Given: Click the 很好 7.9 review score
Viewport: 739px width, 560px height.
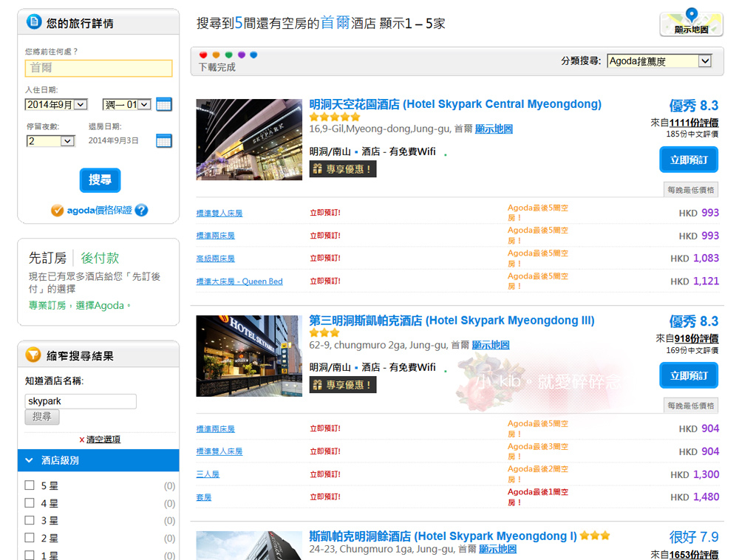Looking at the screenshot, I should pyautogui.click(x=694, y=537).
